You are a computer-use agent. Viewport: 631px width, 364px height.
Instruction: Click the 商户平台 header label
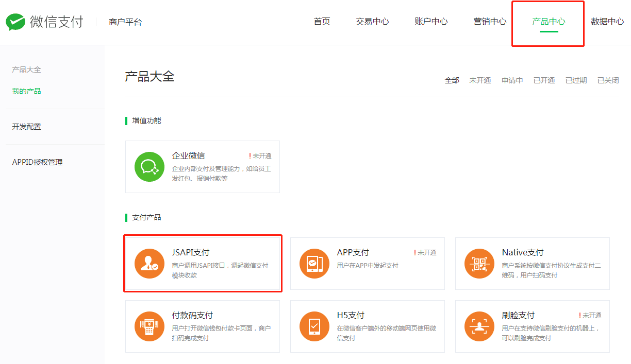[125, 22]
